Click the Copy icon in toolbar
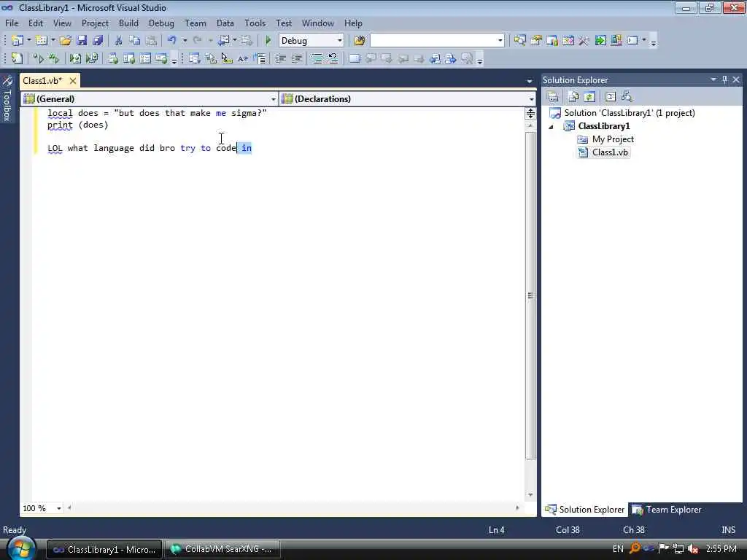 [135, 41]
